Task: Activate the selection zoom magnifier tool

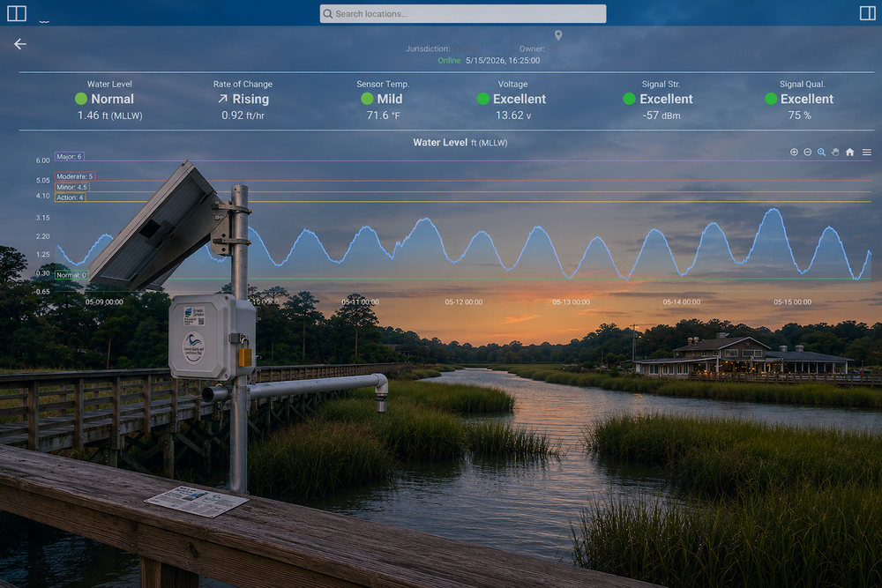Action: coord(821,153)
